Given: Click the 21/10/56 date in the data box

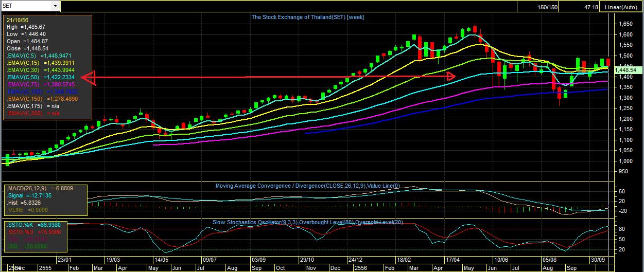Looking at the screenshot, I should tap(18, 19).
